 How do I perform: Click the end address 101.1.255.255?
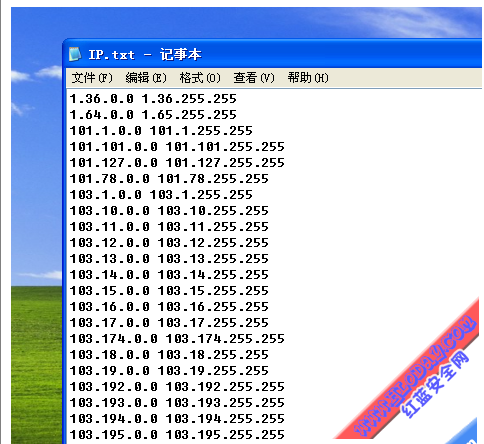pyautogui.click(x=201, y=131)
